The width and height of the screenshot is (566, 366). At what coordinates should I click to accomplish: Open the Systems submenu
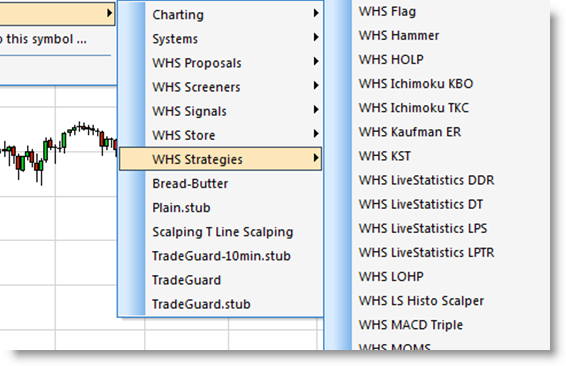click(x=220, y=39)
